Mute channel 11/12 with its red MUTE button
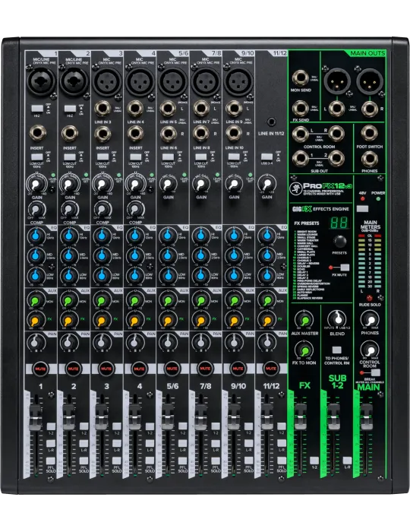Viewport: 410px width, 532px height. click(271, 369)
